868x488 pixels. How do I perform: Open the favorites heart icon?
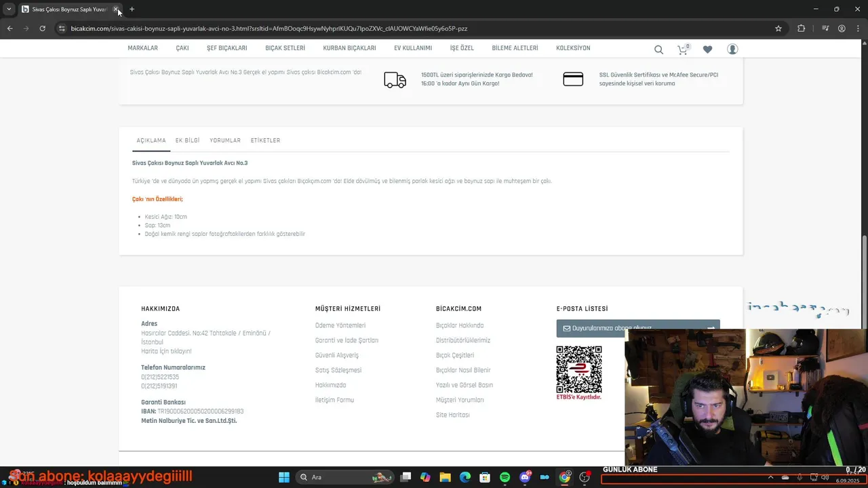(x=707, y=49)
